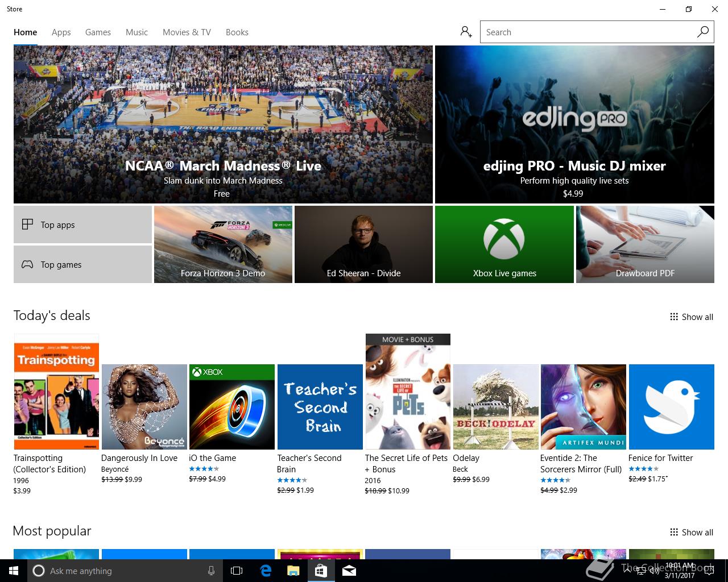This screenshot has width=728, height=582.
Task: Open Fenice for Twitter app icon
Action: (x=672, y=407)
